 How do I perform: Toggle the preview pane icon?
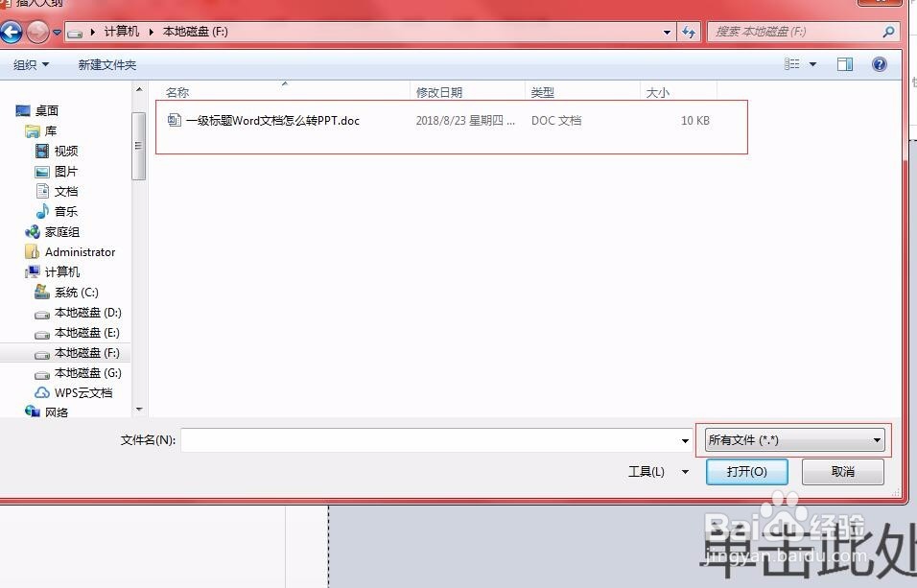[844, 64]
